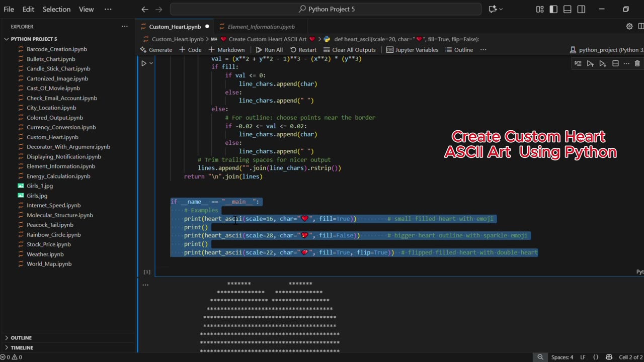This screenshot has height=362, width=644.
Task: Open the File menu
Action: 9,9
